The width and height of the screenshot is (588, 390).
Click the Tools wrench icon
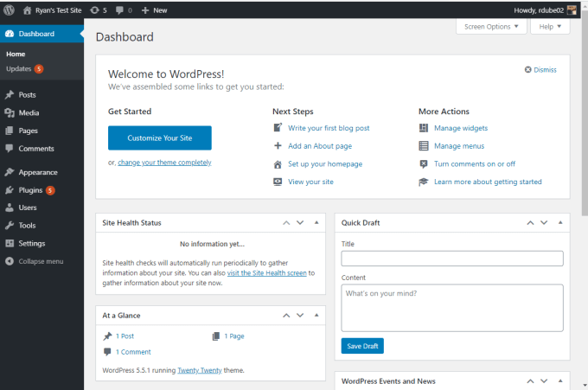[x=10, y=226]
